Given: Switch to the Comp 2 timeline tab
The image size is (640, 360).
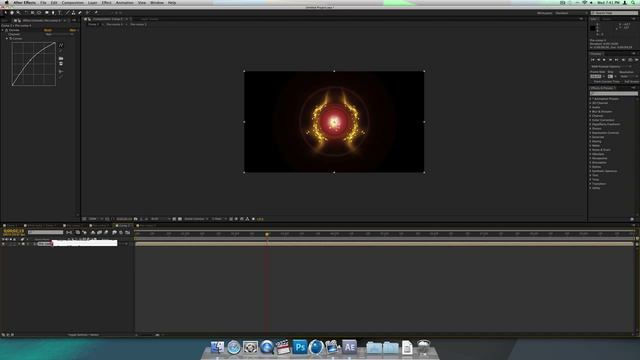Looking at the screenshot, I should tap(123, 225).
